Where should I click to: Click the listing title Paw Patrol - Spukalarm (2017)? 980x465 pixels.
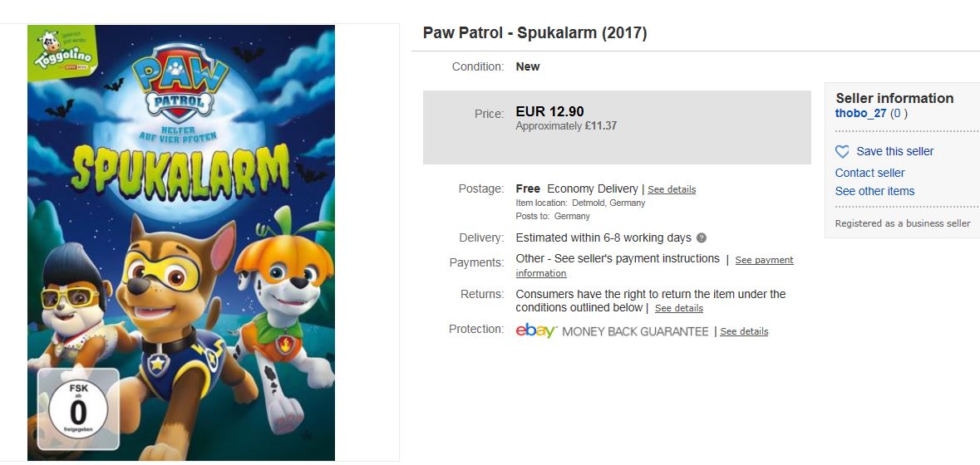534,33
